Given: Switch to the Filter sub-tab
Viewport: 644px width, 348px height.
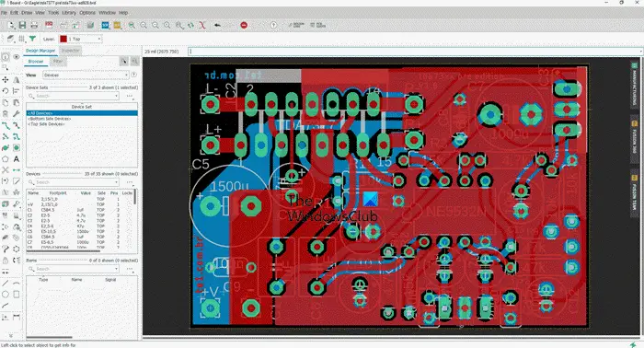Looking at the screenshot, I should point(58,61).
